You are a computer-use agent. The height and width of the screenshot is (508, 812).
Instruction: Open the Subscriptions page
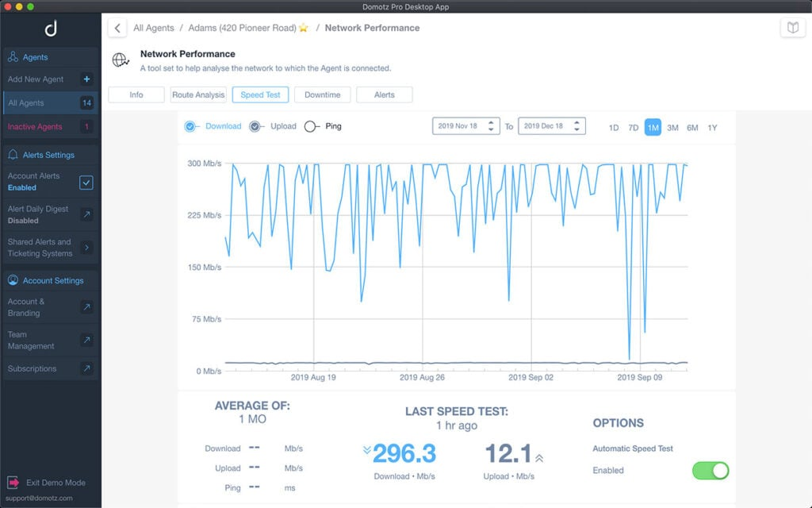(87, 368)
